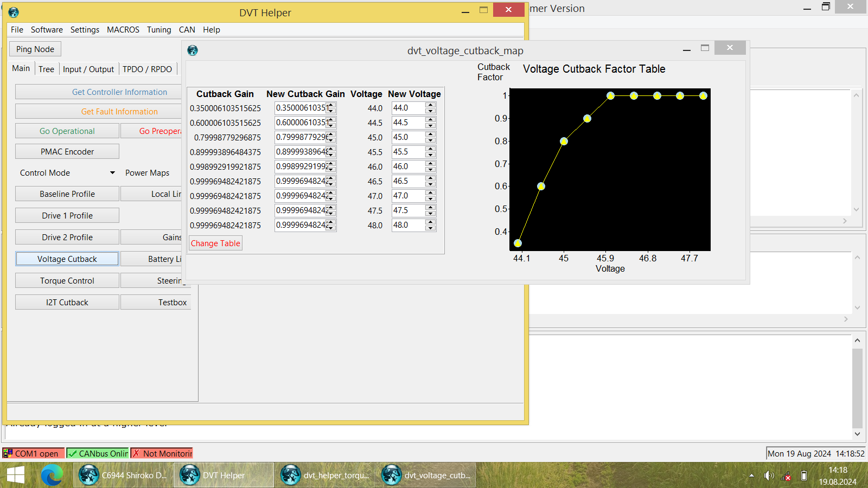868x488 pixels.
Task: Switch to C6944 Shiroko taskbar window
Action: [x=123, y=476]
